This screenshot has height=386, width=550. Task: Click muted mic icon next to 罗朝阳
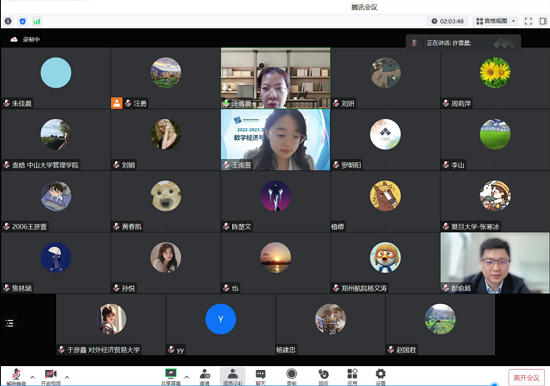click(x=336, y=165)
